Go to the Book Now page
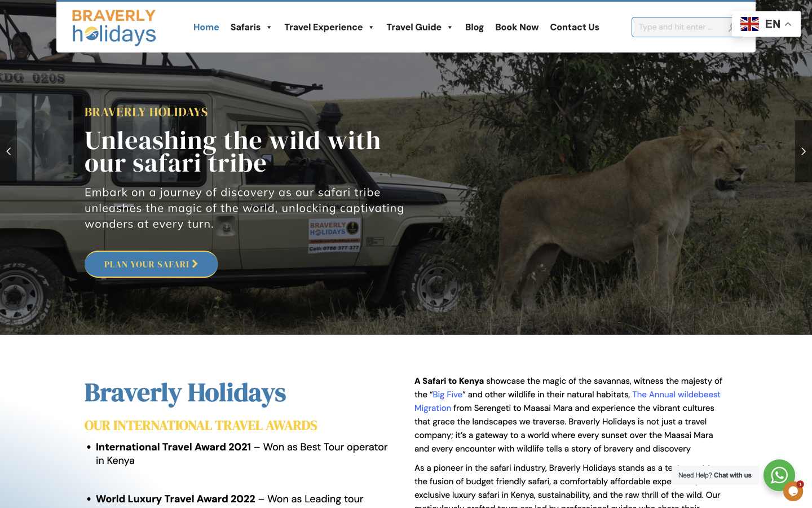 (517, 27)
